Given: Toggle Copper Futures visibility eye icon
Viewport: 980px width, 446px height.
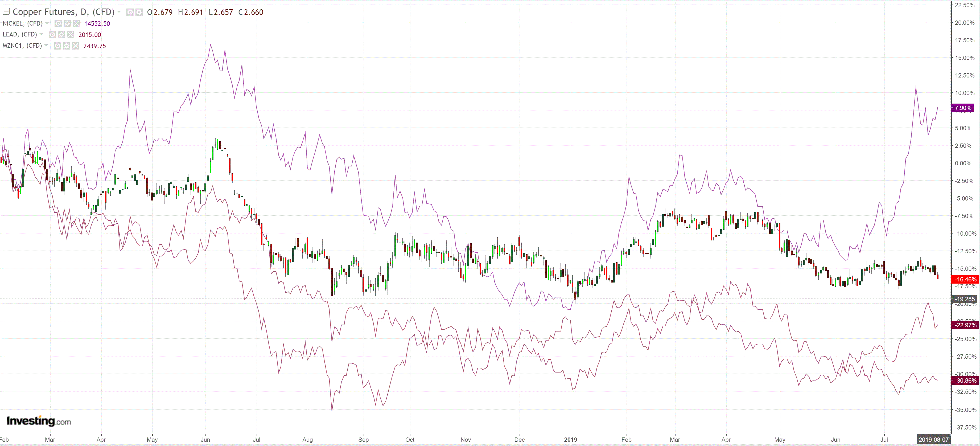Looking at the screenshot, I should point(130,12).
